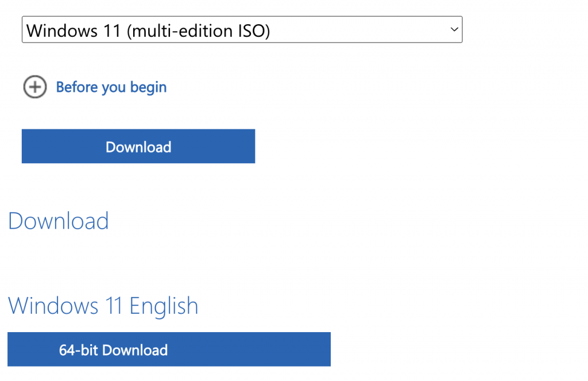588x381 pixels.
Task: Click the word English in the Windows 11 heading
Action: click(x=164, y=306)
